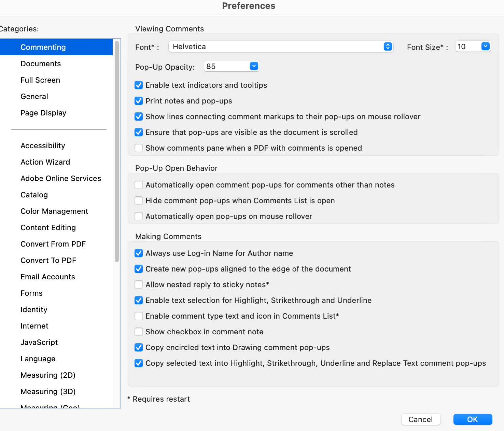Enable Allow nested reply to sticky notes

(139, 284)
